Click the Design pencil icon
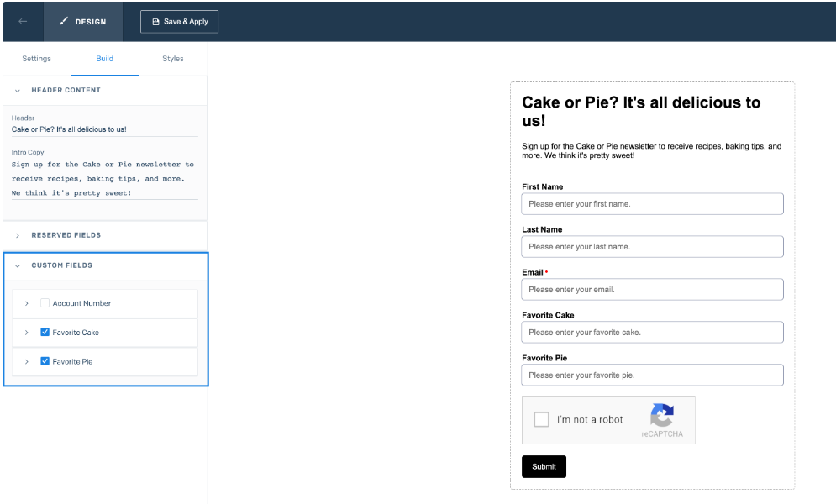 coord(64,21)
